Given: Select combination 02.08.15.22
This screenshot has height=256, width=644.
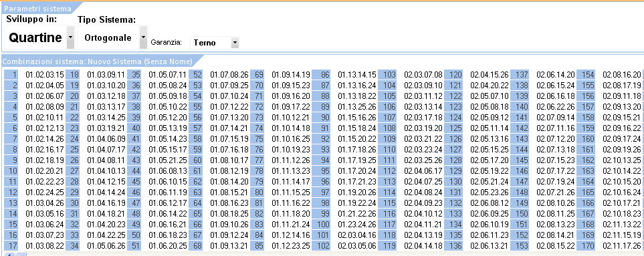Looking at the screenshot, I should tap(556, 245).
